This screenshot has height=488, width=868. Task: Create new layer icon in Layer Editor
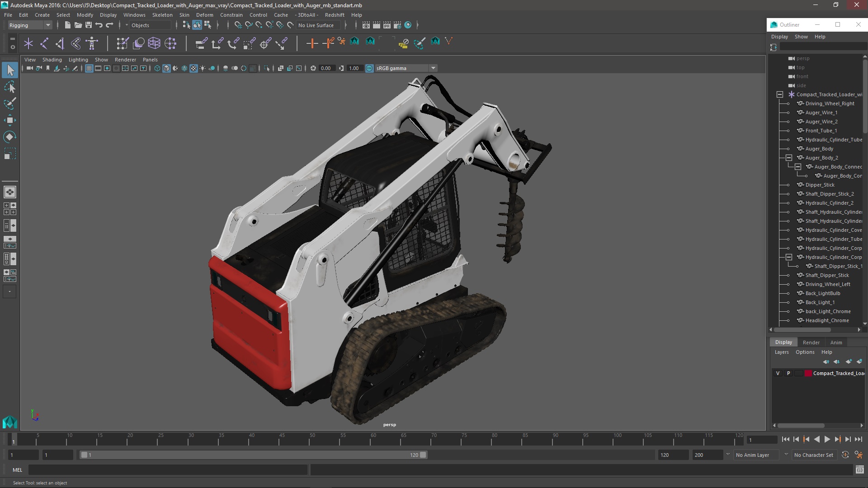click(x=849, y=361)
